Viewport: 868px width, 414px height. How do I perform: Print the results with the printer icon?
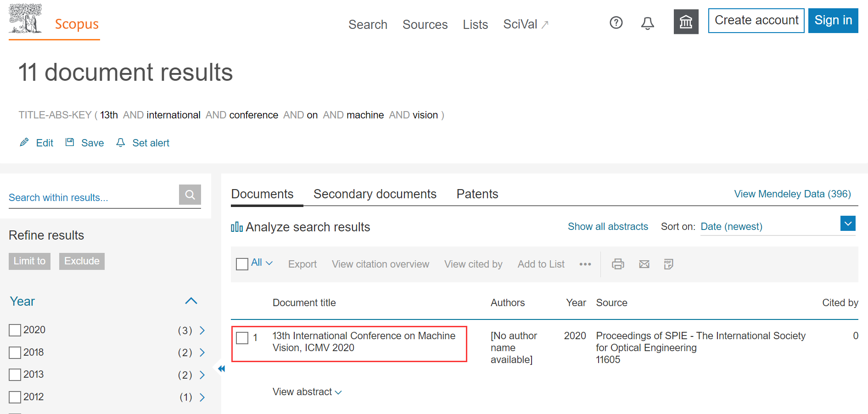click(618, 264)
